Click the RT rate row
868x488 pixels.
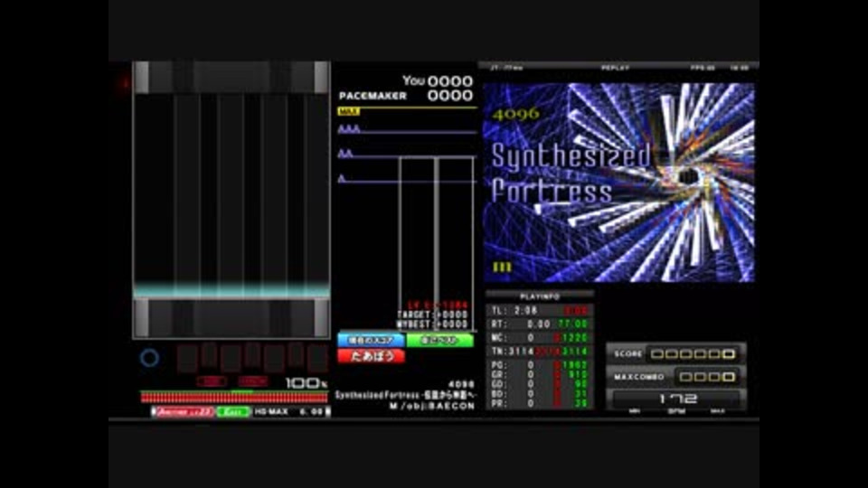pos(540,324)
